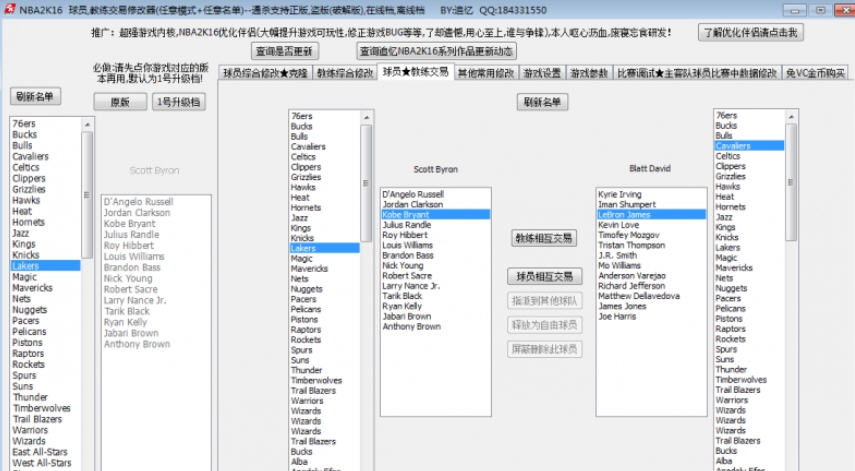This screenshot has height=471, width=855.
Task: Click the 屏蔽删除此球员 button
Action: click(x=544, y=349)
